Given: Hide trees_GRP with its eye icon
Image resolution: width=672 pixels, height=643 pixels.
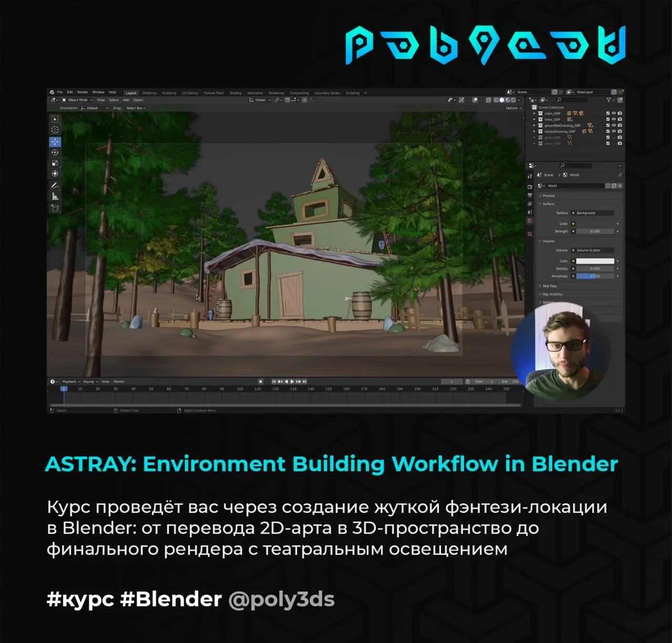Looking at the screenshot, I should pos(614,119).
